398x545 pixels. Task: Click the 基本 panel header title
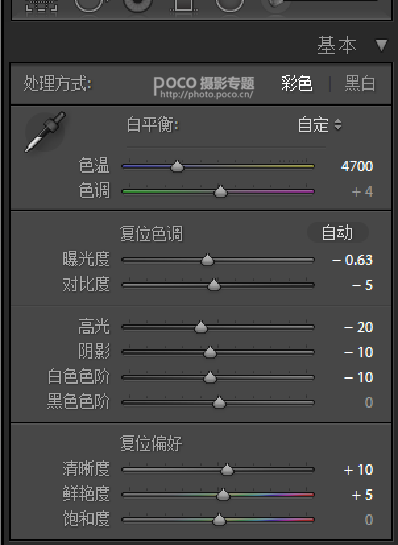coord(337,46)
